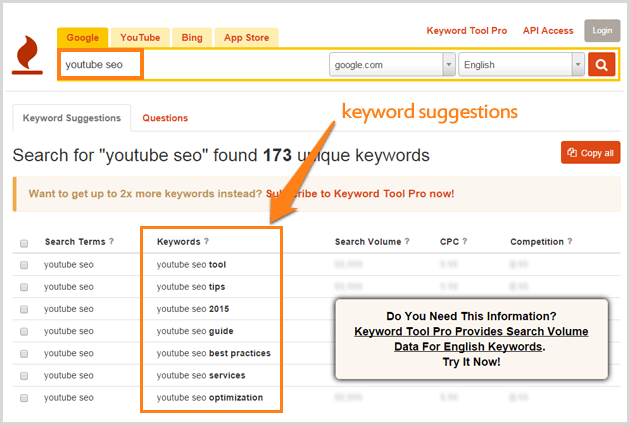Screen dimensions: 630x425
Task: Click the CPC column header
Action: click(449, 242)
